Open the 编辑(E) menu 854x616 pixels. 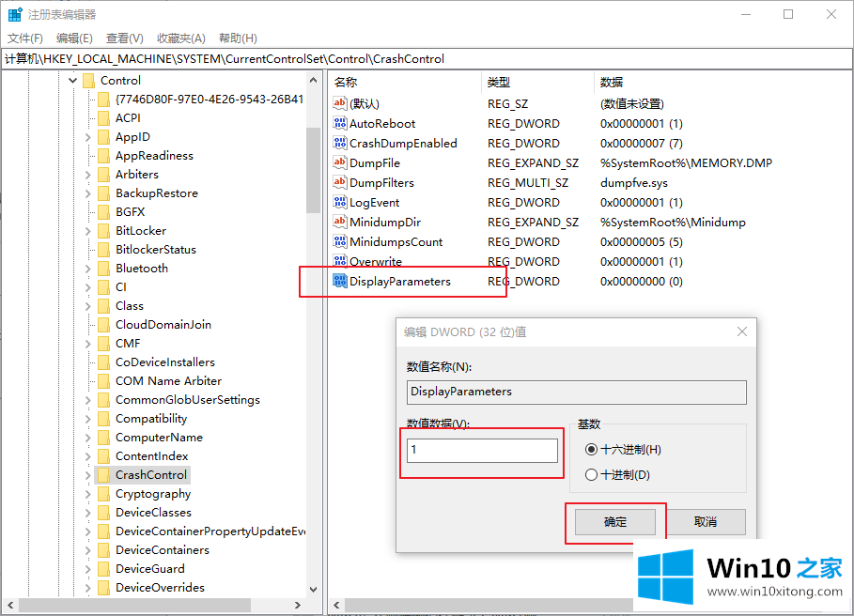click(74, 38)
